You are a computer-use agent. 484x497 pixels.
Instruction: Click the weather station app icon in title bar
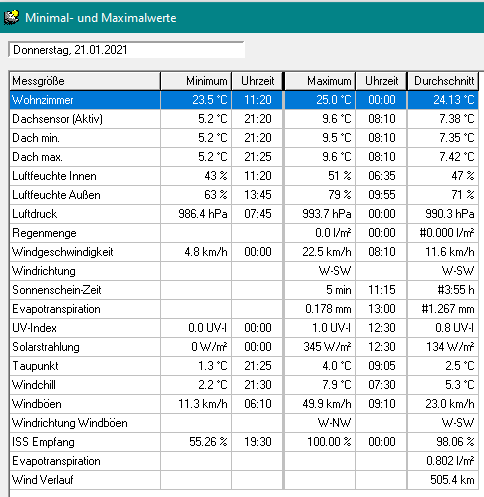11,17
